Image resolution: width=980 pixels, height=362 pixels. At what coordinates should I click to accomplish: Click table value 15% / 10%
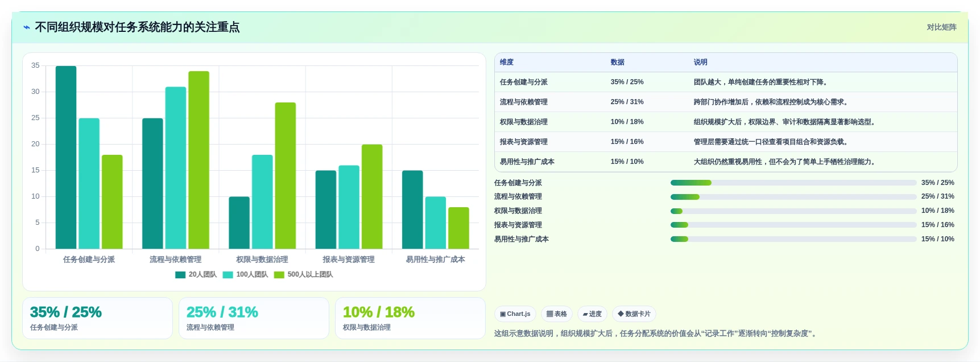(627, 162)
